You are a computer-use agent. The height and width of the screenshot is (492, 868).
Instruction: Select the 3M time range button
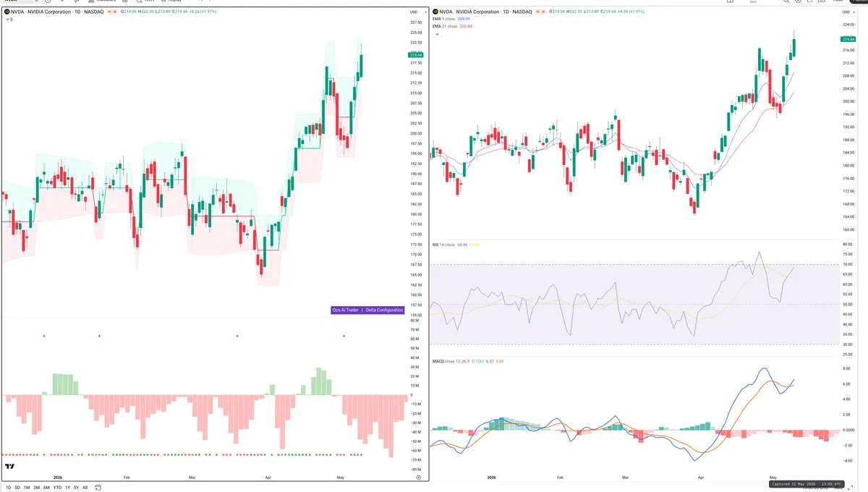coord(37,488)
